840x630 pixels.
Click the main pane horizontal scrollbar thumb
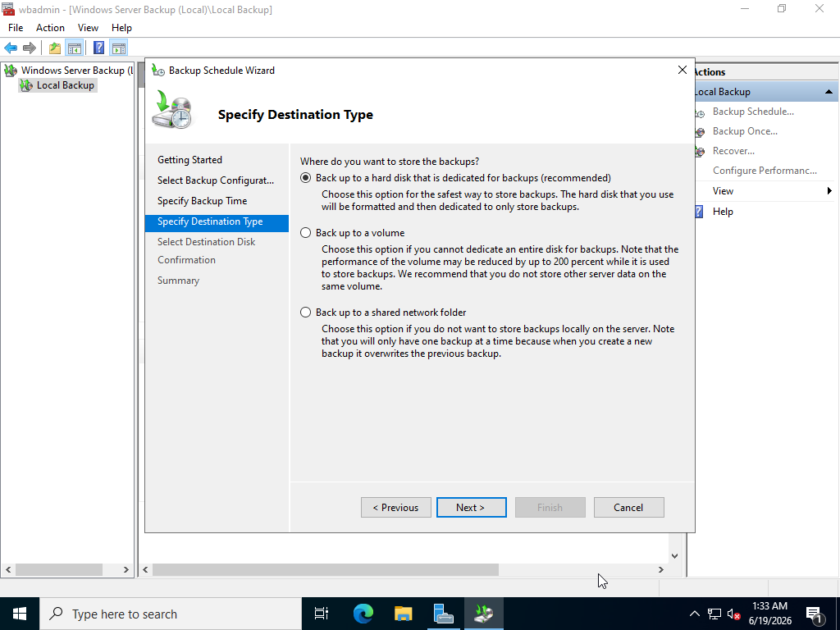326,569
